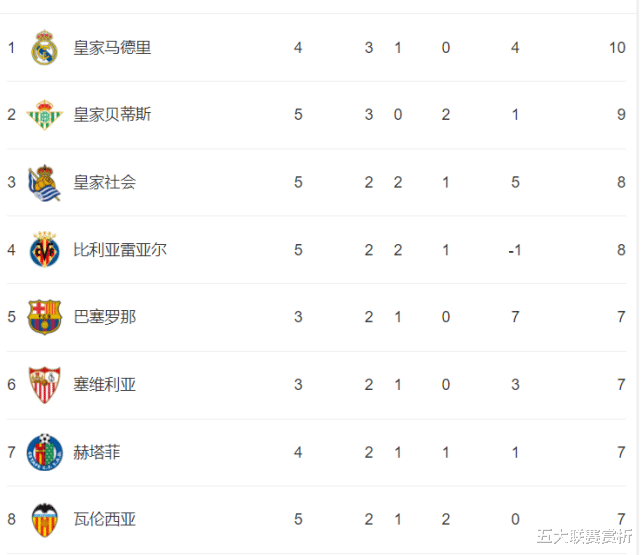
Task: Select the 比利亚雷亚尔 team name
Action: point(120,250)
